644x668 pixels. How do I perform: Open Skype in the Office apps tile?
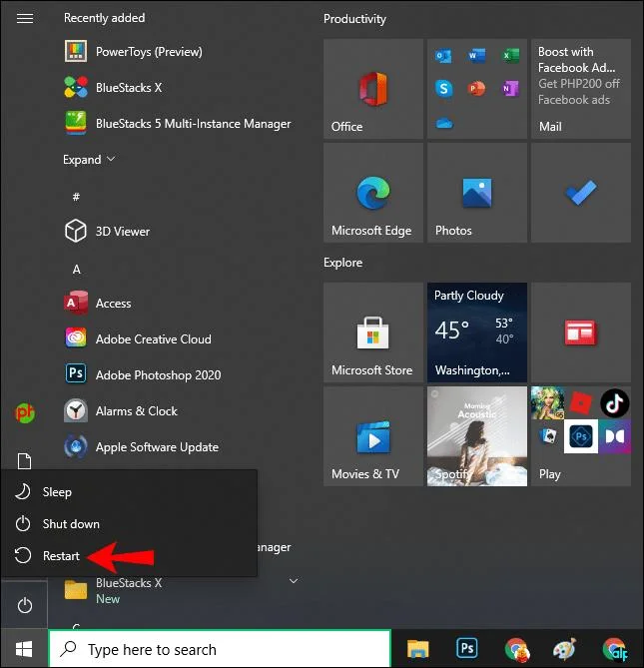pos(444,89)
